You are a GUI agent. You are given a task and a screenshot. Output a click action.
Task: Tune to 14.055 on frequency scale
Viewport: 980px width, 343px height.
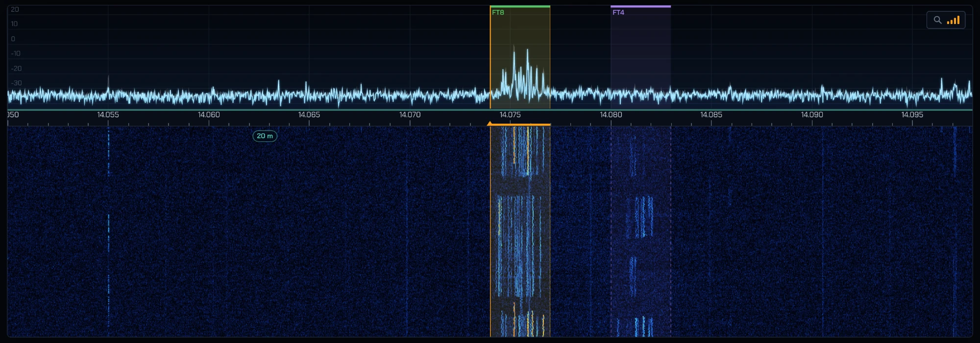click(x=108, y=115)
